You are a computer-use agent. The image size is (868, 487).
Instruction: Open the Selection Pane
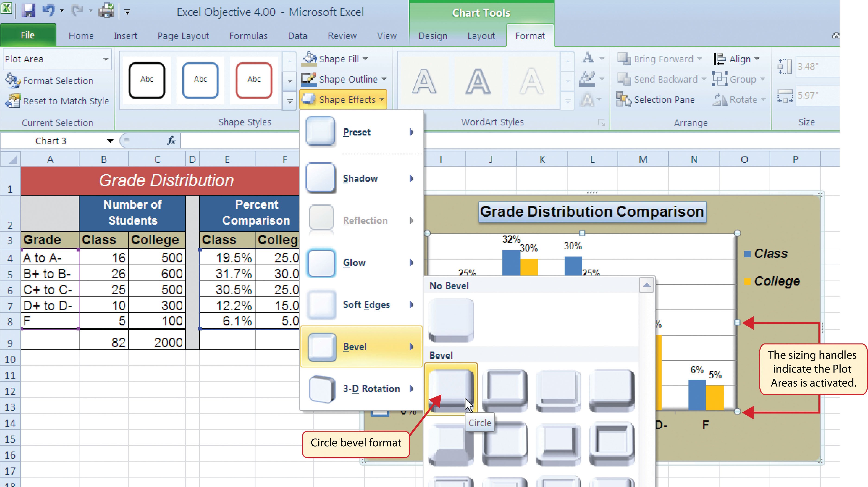(x=656, y=99)
